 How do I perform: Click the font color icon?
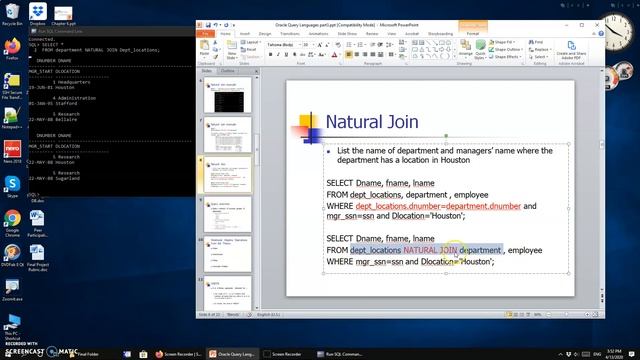334,54
